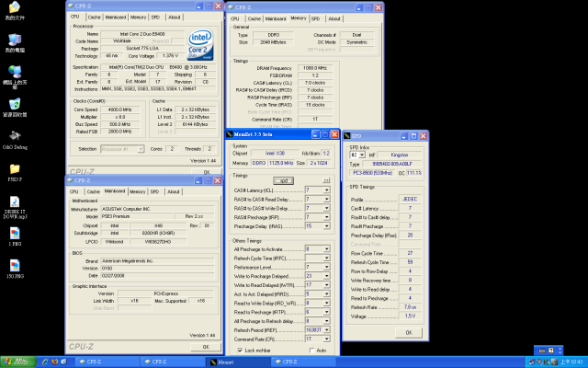Click the MemSet 3.5 beta title bar icon
This screenshot has width=588, height=368.
230,134
